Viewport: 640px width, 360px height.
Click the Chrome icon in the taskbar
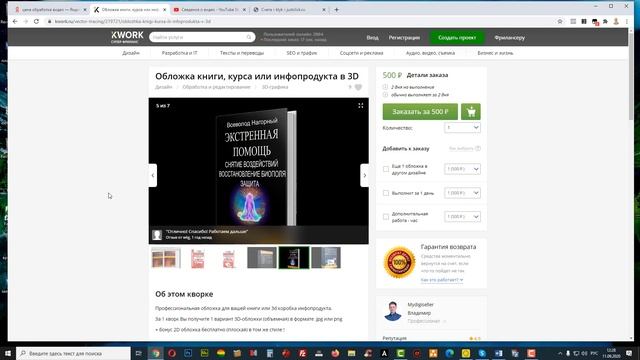(156, 353)
